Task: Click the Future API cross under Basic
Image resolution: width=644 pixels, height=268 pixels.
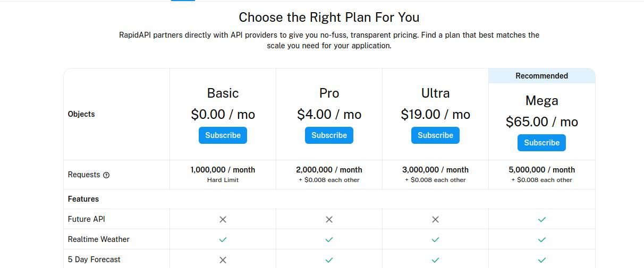Action: pyautogui.click(x=223, y=219)
